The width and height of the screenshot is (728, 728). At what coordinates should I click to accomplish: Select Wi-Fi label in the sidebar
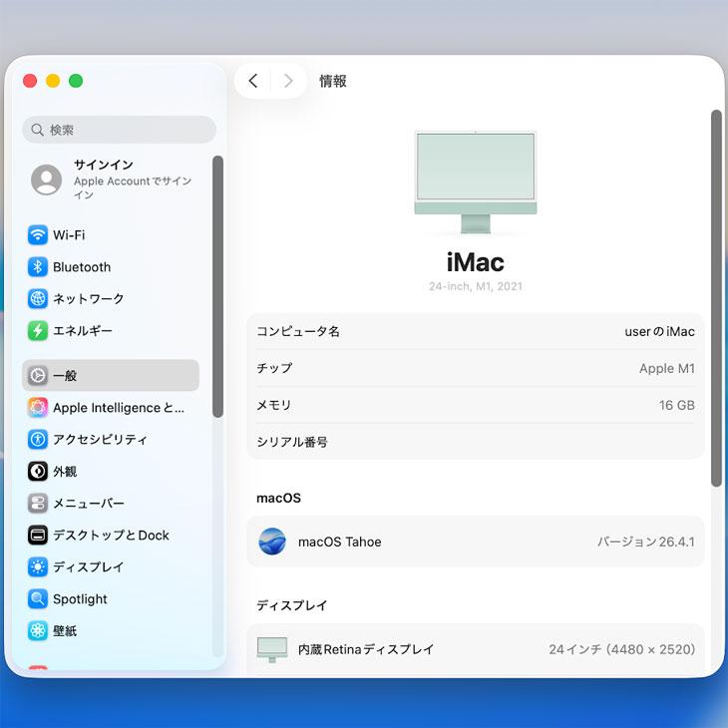pos(69,235)
